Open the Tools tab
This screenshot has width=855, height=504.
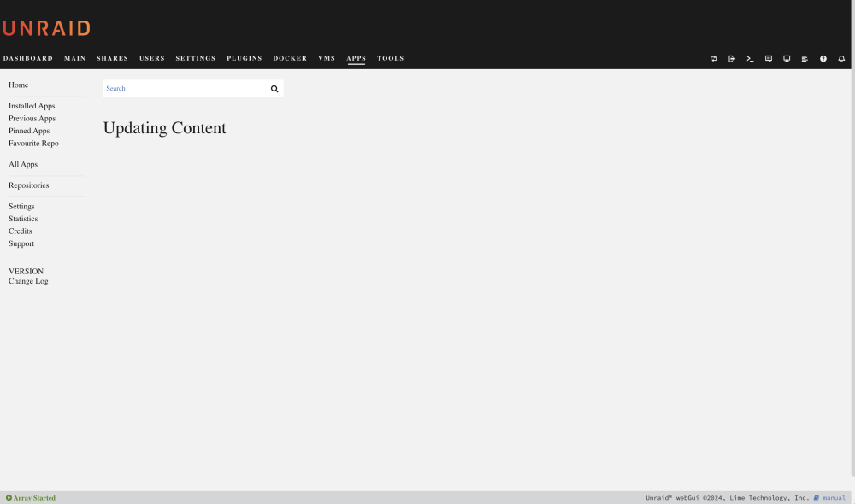coord(391,58)
